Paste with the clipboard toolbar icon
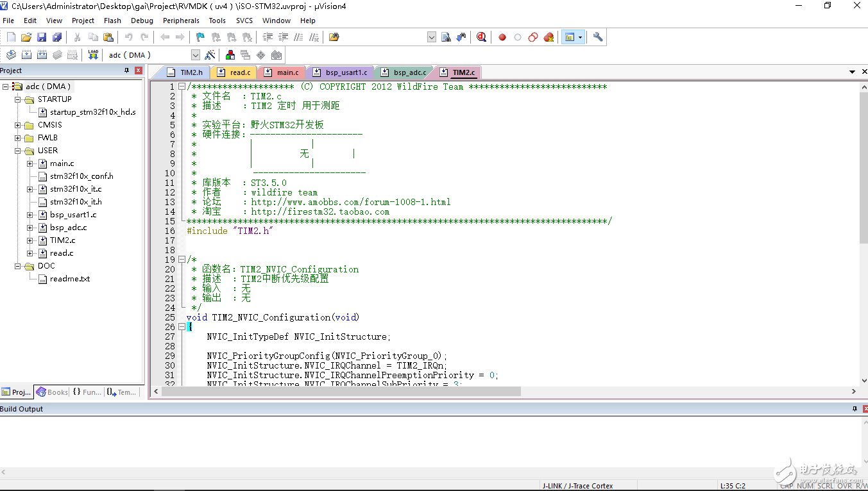 click(x=108, y=37)
